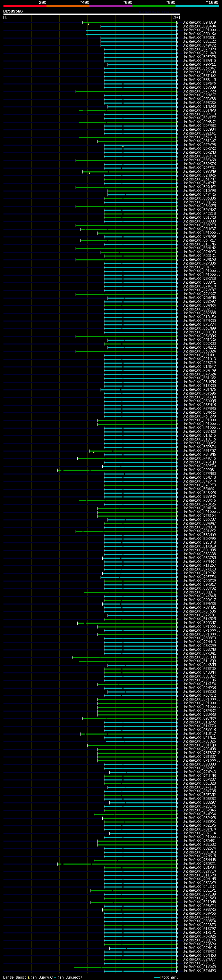Select the UniRef100_A9HBK2 entry
This screenshot has width=222, height=980.
(x=199, y=122)
